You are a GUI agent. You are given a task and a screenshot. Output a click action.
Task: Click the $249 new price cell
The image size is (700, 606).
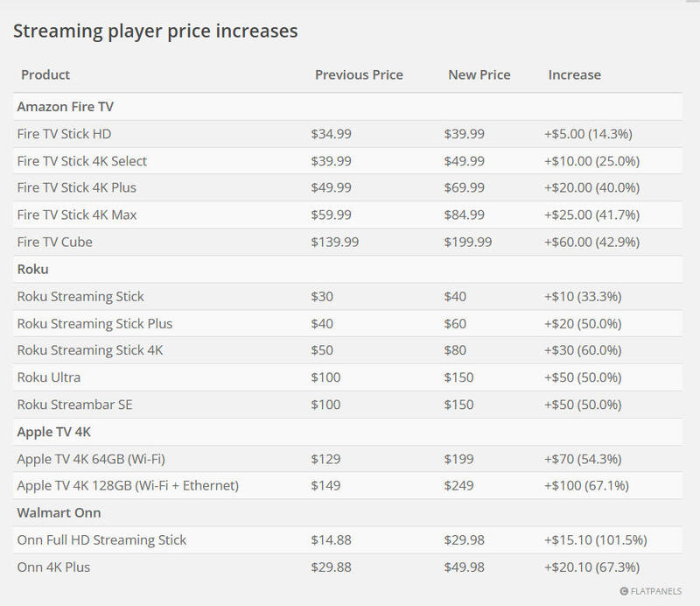point(458,486)
